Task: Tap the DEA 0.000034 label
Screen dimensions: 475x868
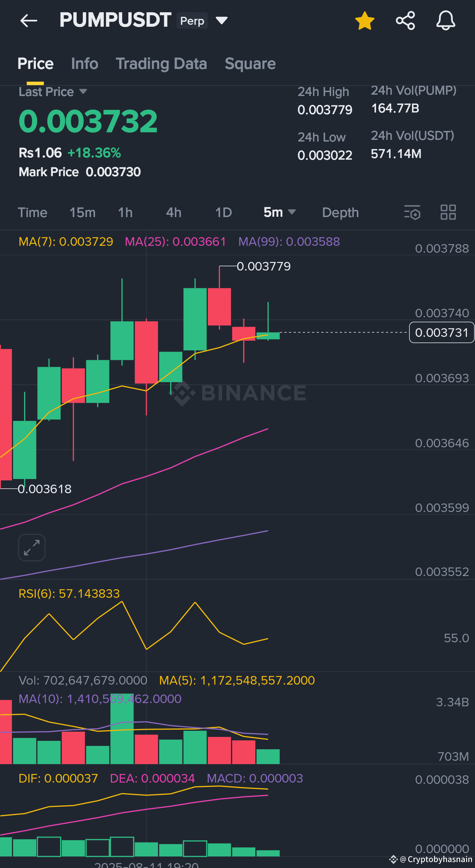Action: click(x=152, y=778)
